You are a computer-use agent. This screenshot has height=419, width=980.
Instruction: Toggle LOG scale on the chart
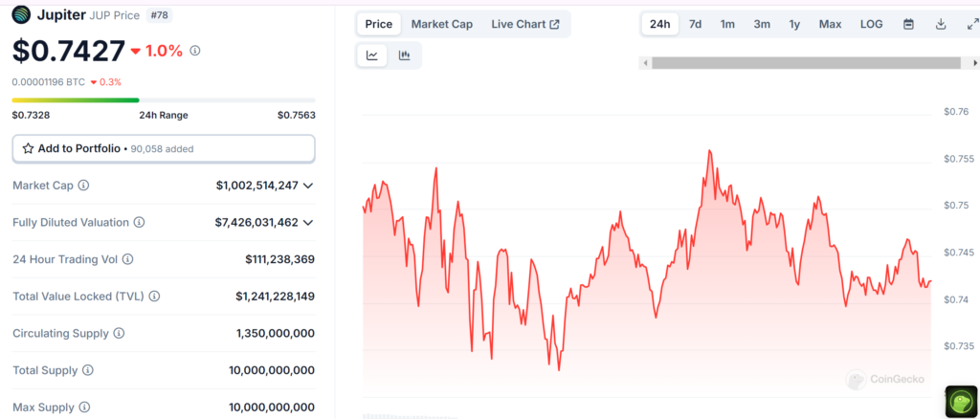tap(871, 24)
